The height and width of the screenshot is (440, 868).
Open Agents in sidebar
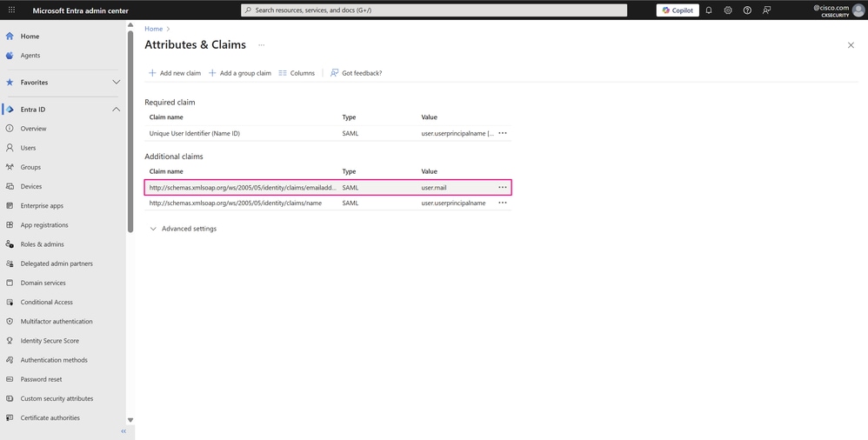[30, 56]
